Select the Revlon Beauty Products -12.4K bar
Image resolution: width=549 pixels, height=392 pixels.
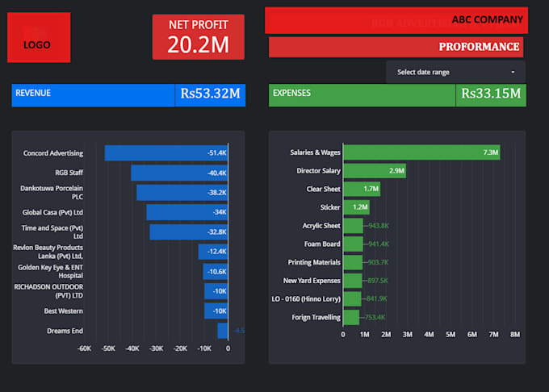coord(213,252)
